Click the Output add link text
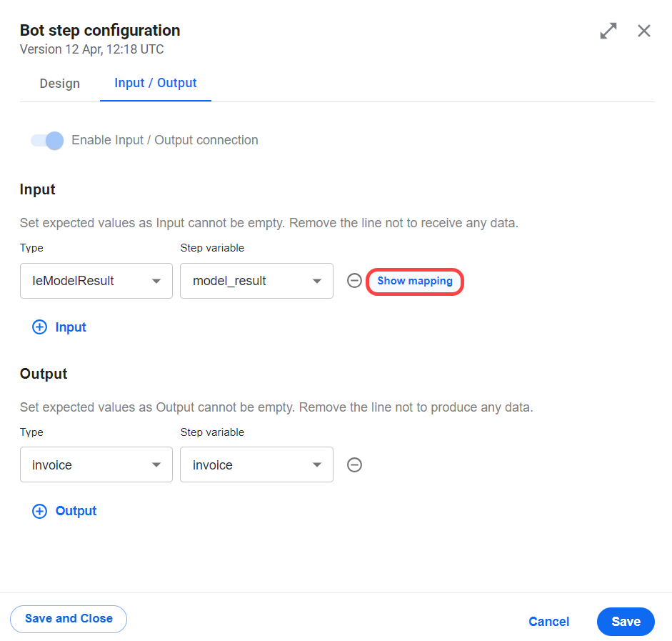The height and width of the screenshot is (641, 672). pyautogui.click(x=76, y=511)
